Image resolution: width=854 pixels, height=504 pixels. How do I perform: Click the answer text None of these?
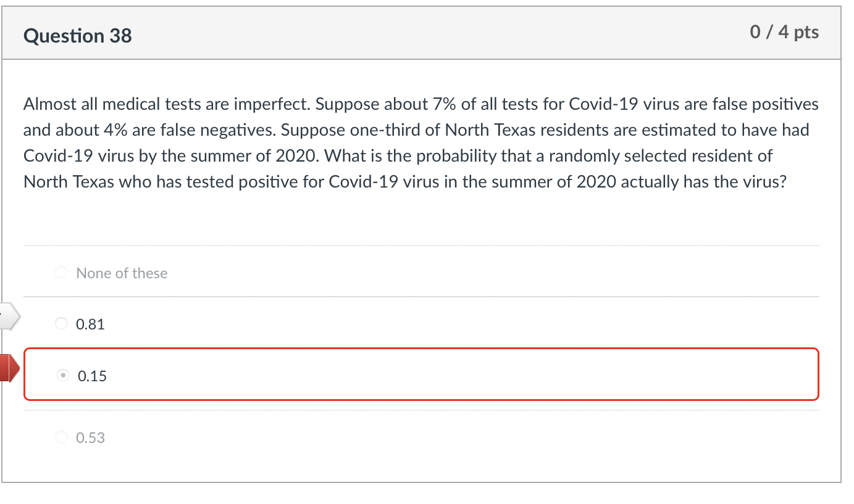[121, 272]
